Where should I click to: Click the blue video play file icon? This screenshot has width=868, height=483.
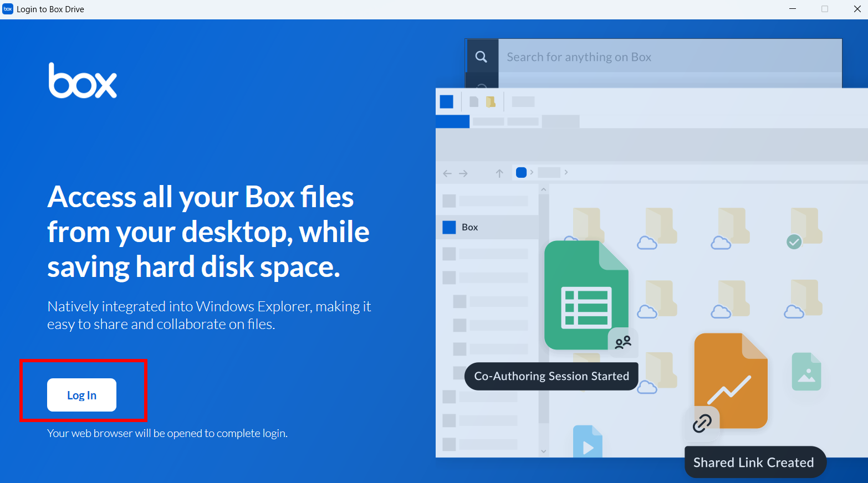point(588,443)
